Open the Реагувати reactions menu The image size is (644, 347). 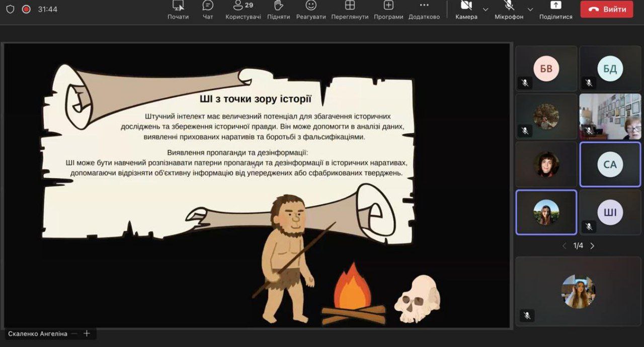click(x=311, y=10)
